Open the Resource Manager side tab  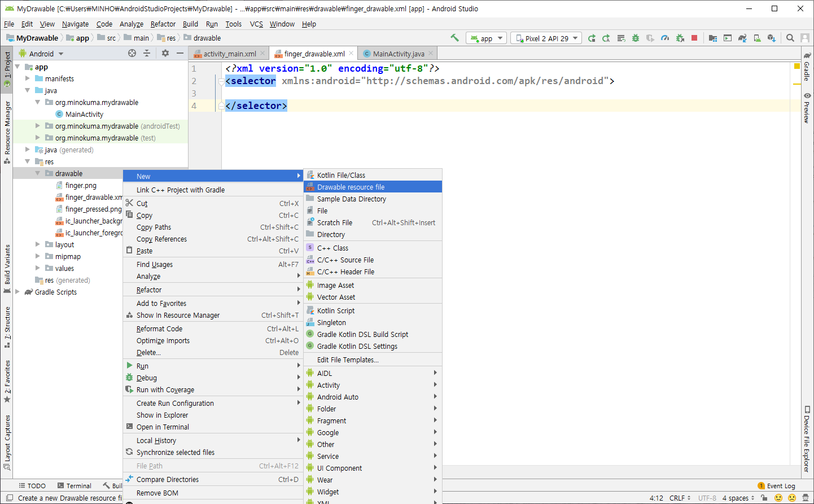tap(7, 132)
